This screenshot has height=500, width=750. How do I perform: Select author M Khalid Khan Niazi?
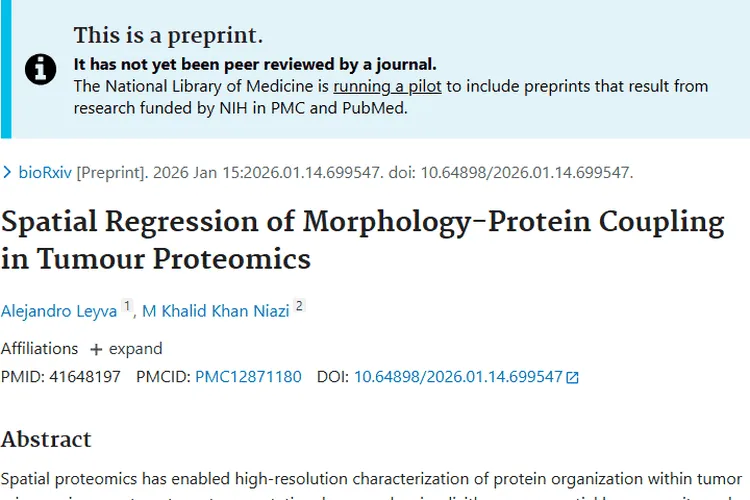215,311
